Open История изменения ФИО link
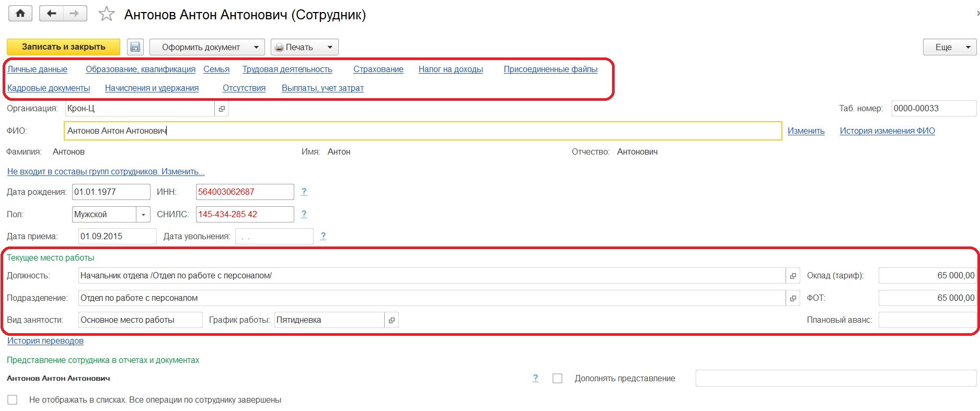 (x=887, y=131)
